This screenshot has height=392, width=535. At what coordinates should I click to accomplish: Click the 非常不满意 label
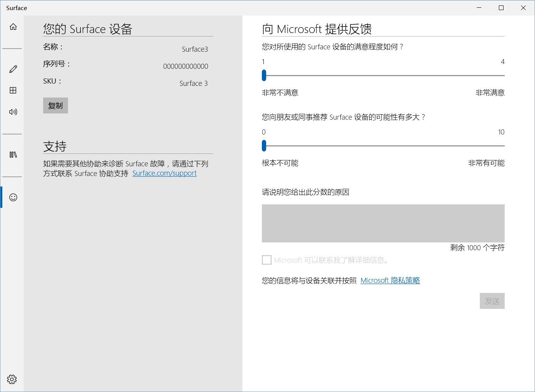coord(280,93)
